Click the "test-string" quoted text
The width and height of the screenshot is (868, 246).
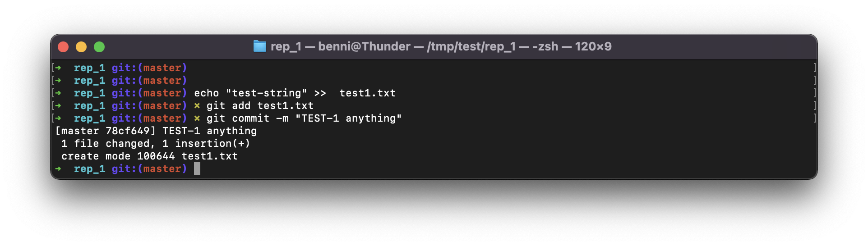(x=266, y=93)
